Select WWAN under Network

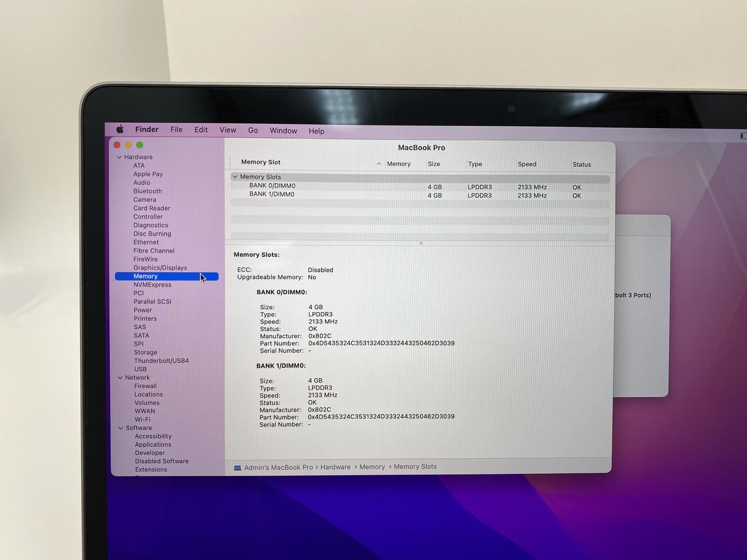pos(145,411)
